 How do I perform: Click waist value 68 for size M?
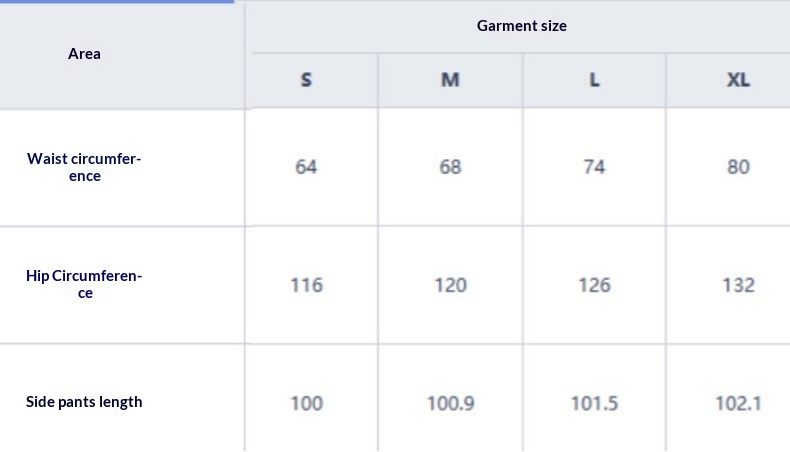pos(450,167)
